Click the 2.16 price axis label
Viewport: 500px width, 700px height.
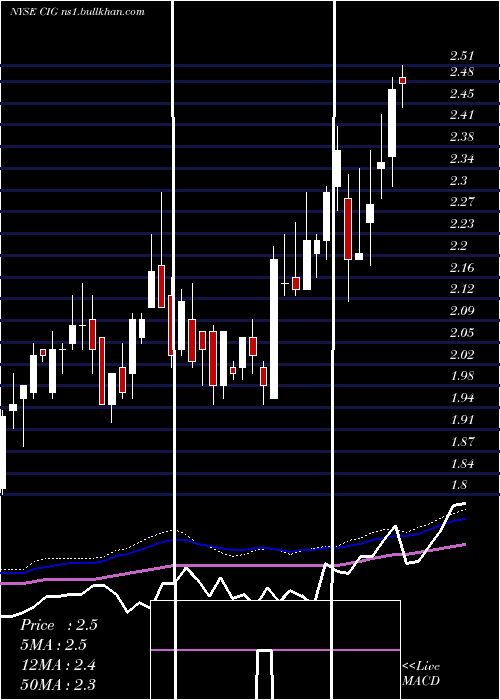pyautogui.click(x=462, y=268)
